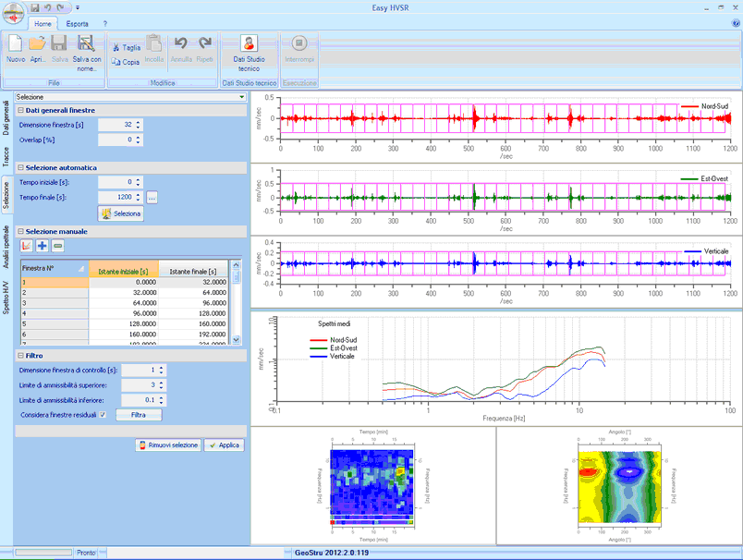Open the Dati generali side tab

tap(6, 117)
